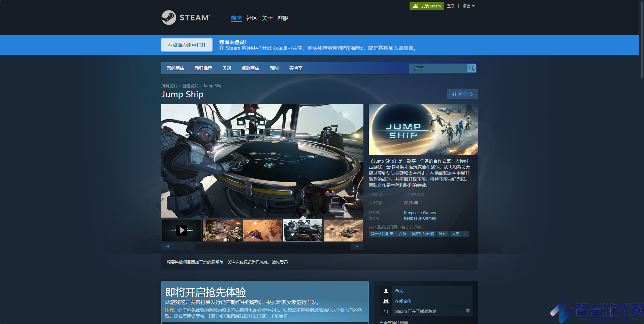Click the right arrow of the thumbnail strip

tap(357, 246)
